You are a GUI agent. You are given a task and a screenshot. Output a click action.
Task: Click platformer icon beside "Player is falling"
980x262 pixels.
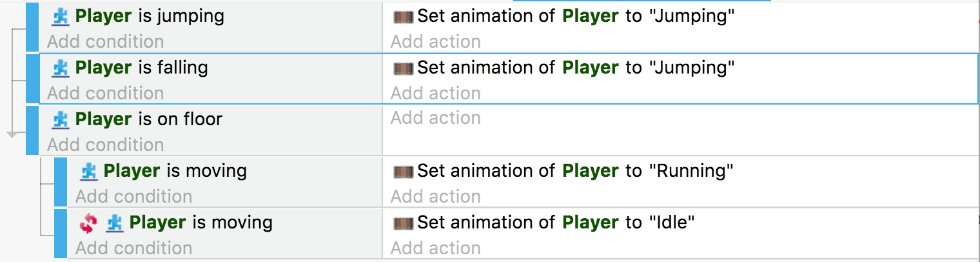coord(60,68)
